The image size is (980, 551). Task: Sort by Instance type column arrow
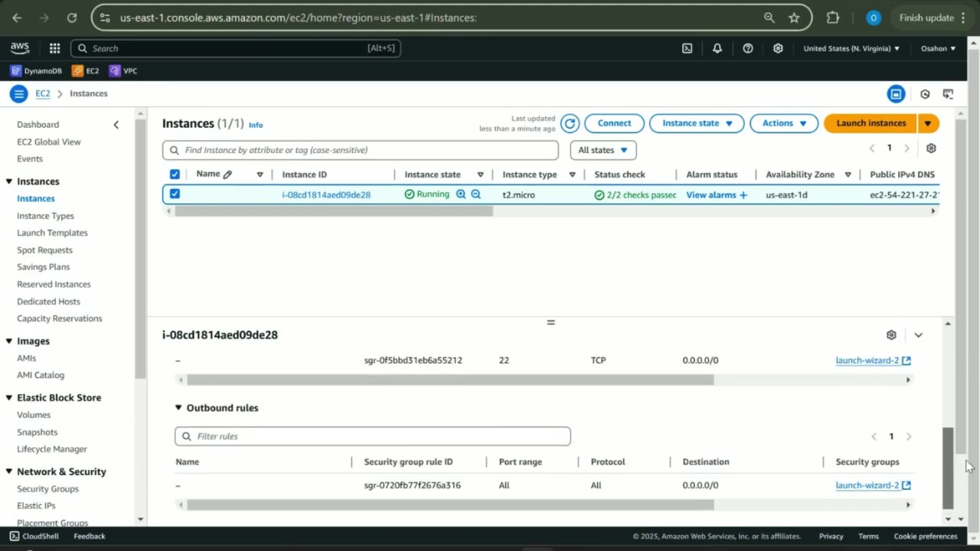pyautogui.click(x=572, y=174)
